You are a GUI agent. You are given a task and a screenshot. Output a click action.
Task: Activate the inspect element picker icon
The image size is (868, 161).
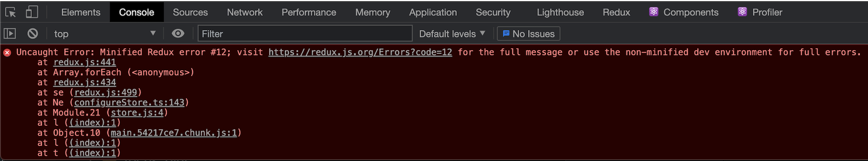pyautogui.click(x=11, y=12)
